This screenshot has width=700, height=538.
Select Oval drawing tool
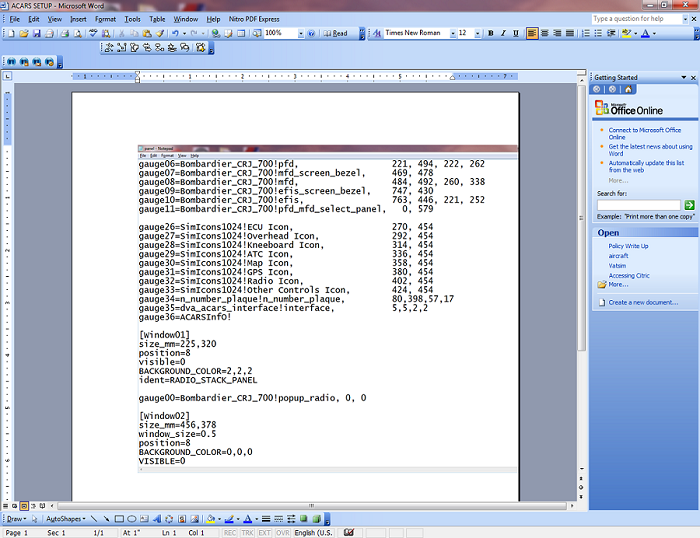pyautogui.click(x=132, y=519)
